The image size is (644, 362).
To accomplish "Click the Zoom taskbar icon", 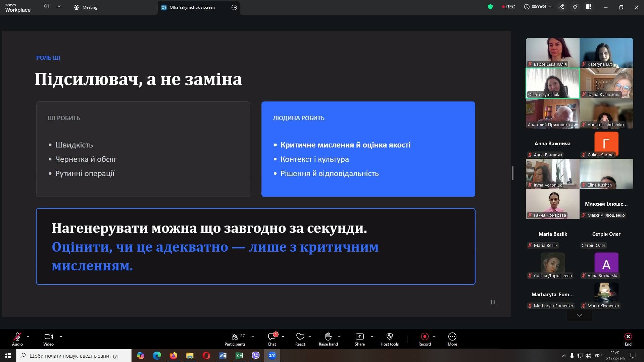I will tap(272, 356).
